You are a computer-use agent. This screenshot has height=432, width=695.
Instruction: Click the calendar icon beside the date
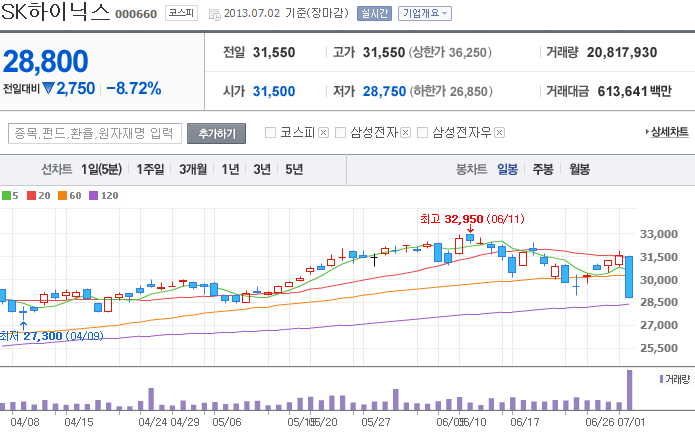215,14
